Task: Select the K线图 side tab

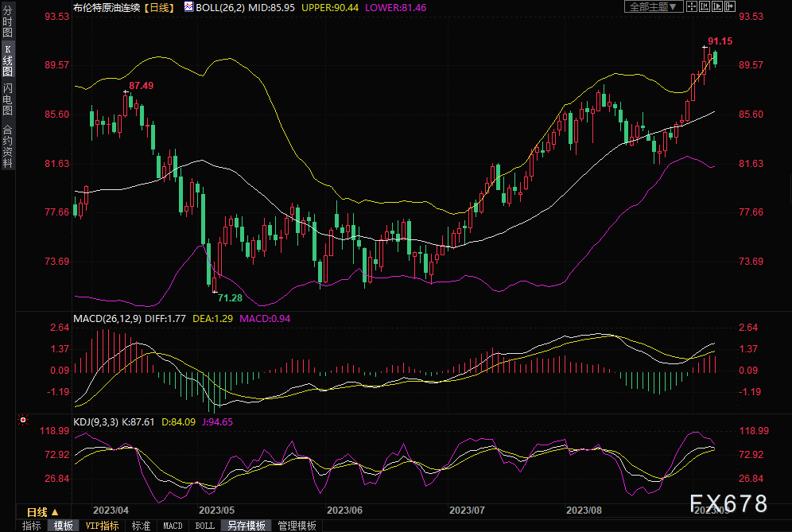Action: (7, 60)
